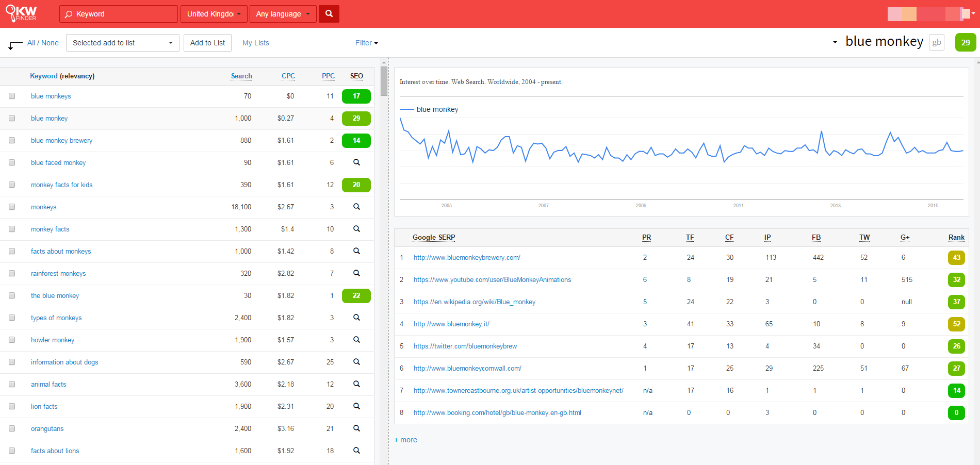Click magnifier icon in 'orangutans' row
This screenshot has height=465, width=980.
tap(356, 428)
